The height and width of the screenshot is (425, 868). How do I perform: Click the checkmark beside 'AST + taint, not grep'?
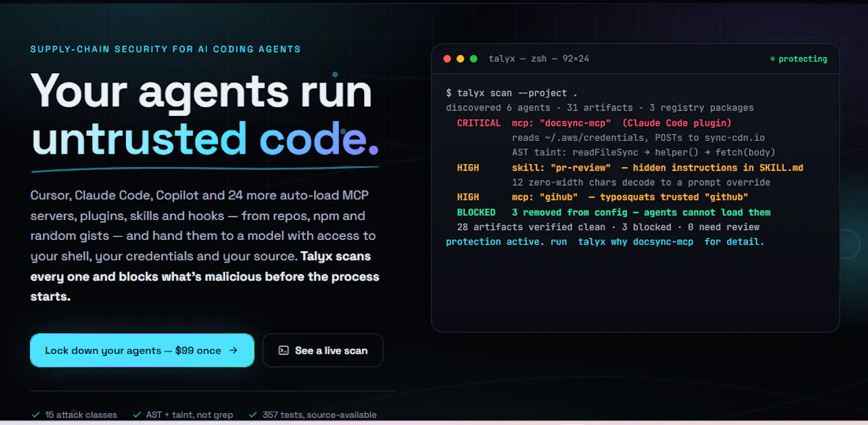point(137,415)
